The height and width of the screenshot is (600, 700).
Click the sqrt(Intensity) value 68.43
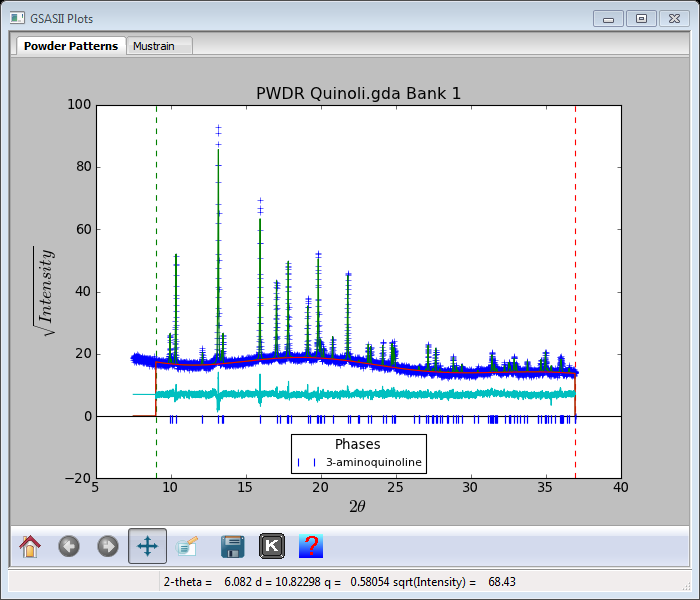[x=502, y=582]
